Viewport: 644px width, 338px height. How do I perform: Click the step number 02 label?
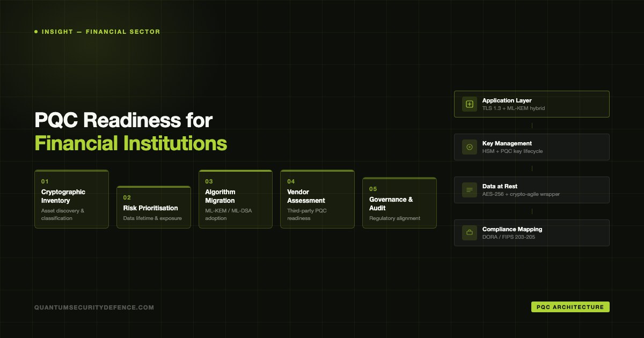tap(127, 197)
